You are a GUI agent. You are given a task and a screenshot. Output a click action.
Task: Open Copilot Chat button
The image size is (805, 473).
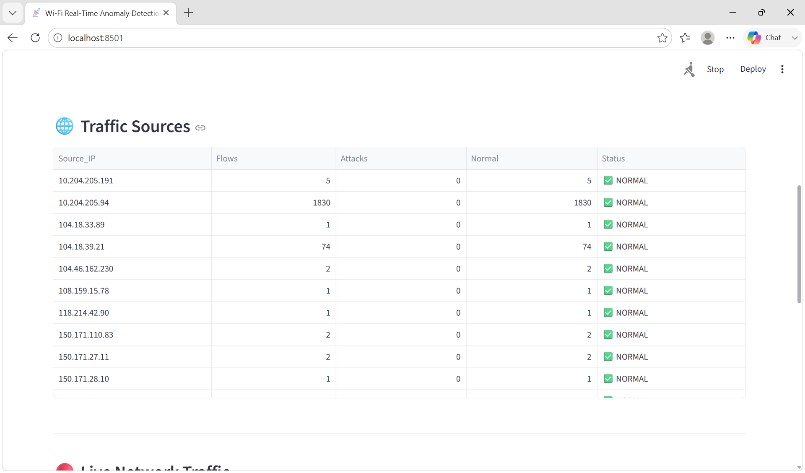(764, 37)
